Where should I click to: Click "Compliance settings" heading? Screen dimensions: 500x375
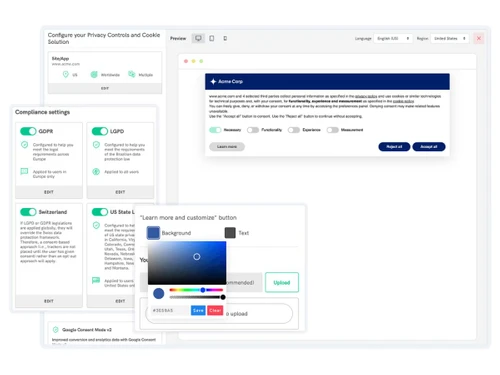coord(42,112)
